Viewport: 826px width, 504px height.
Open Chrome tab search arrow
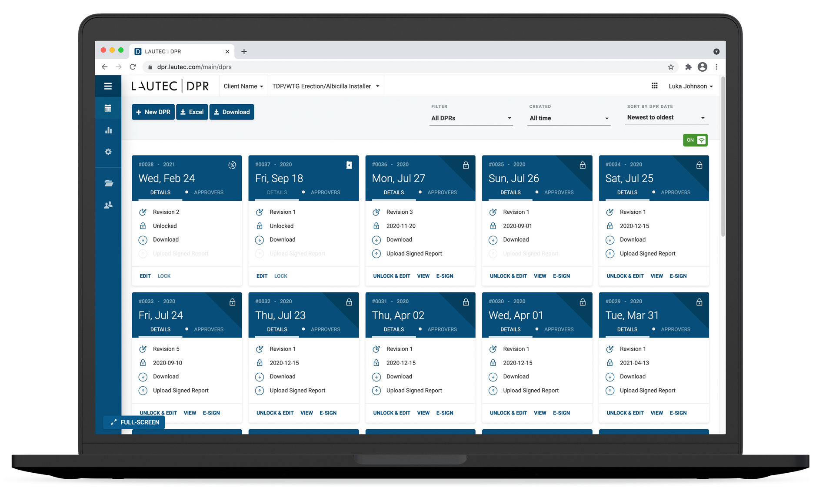(x=716, y=51)
